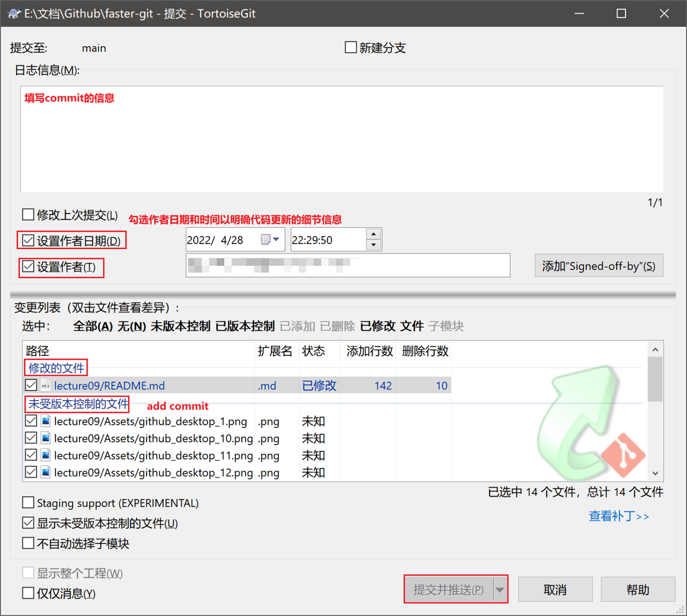Open the 查看补丁>> link
Viewport: 687px width, 616px height.
tap(619, 516)
